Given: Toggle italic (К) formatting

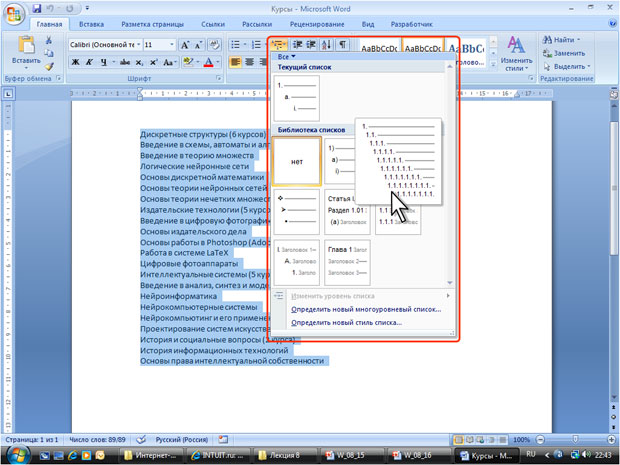Looking at the screenshot, I should (89, 62).
